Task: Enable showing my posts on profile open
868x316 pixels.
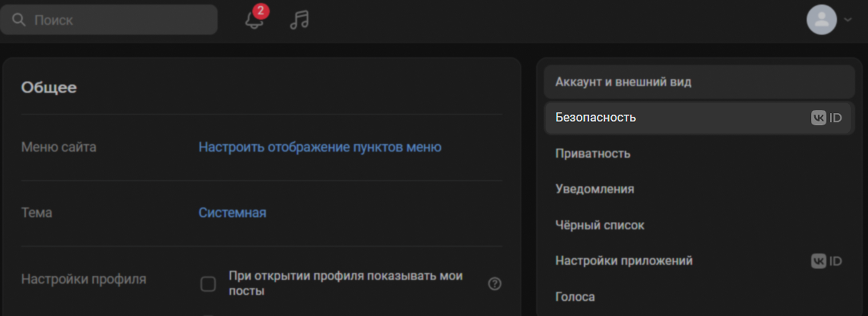Action: pos(208,284)
